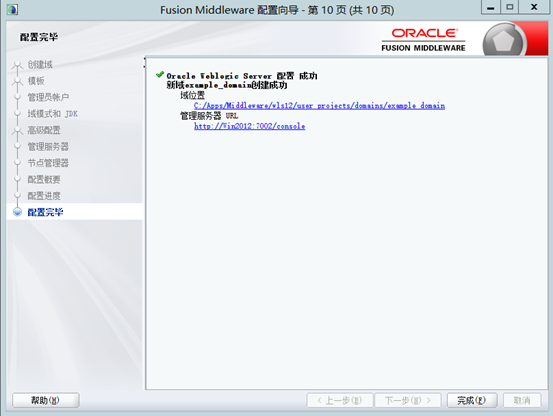Click the blue 配置完毕 step marker icon
This screenshot has height=416, width=553.
pos(17,212)
